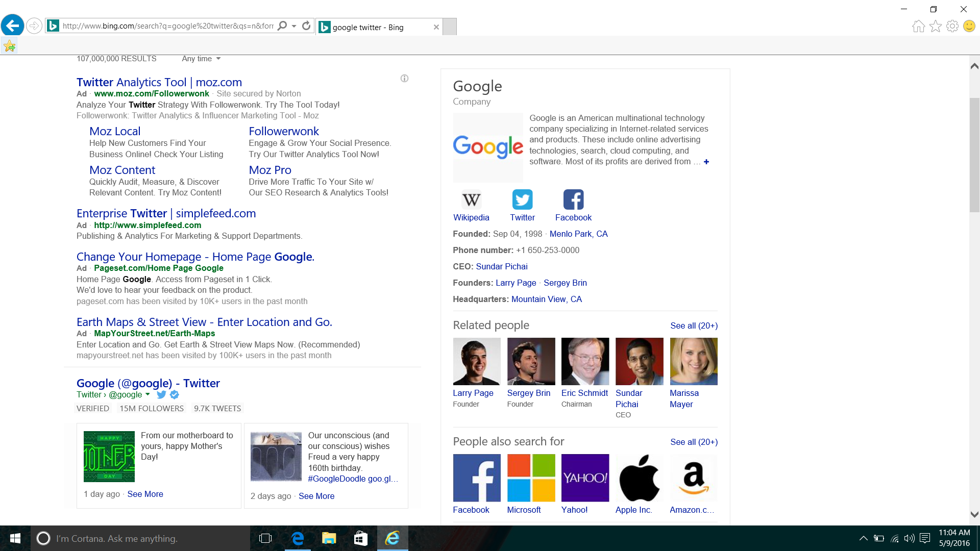Click the Twitter bird beside @google result
The height and width of the screenshot is (551, 980).
coord(161,394)
